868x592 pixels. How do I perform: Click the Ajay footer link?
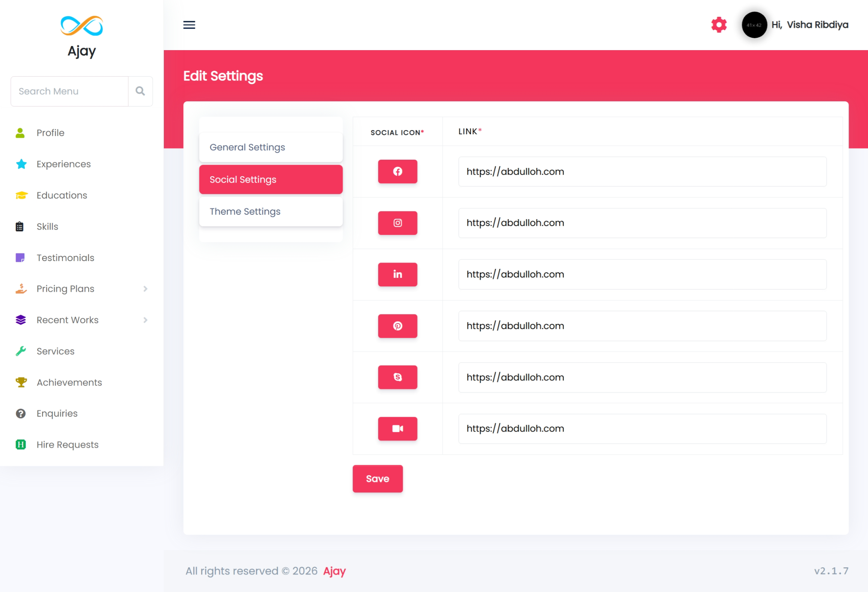pos(334,571)
